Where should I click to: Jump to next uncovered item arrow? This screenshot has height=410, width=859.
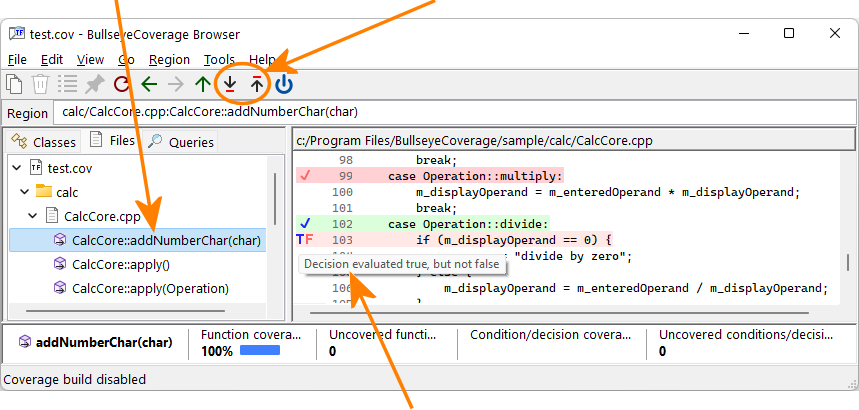230,84
